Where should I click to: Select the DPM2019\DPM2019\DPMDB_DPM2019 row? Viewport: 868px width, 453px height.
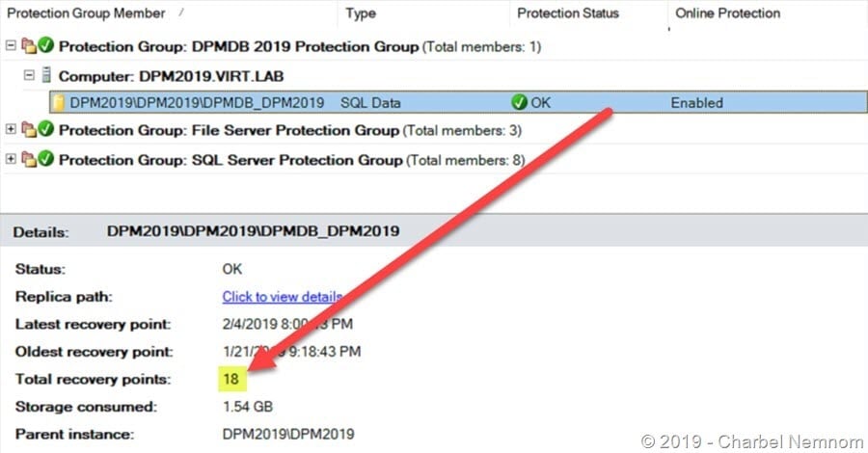(x=458, y=103)
